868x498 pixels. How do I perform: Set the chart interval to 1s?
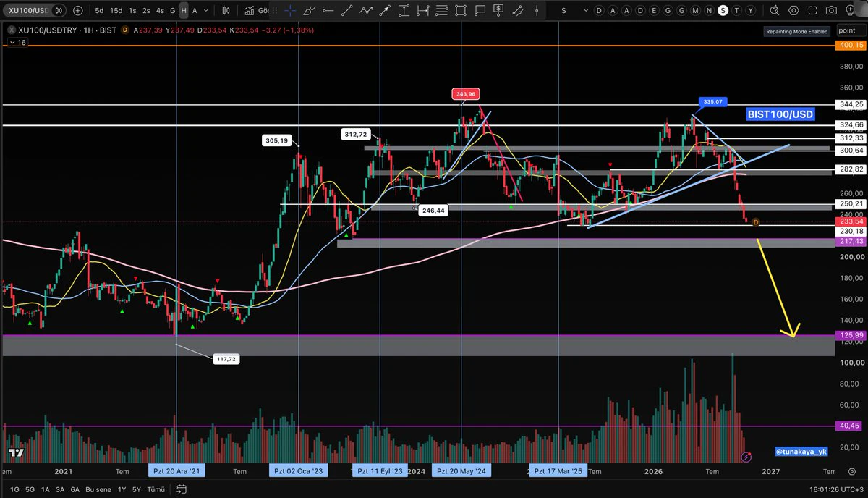[x=133, y=11]
